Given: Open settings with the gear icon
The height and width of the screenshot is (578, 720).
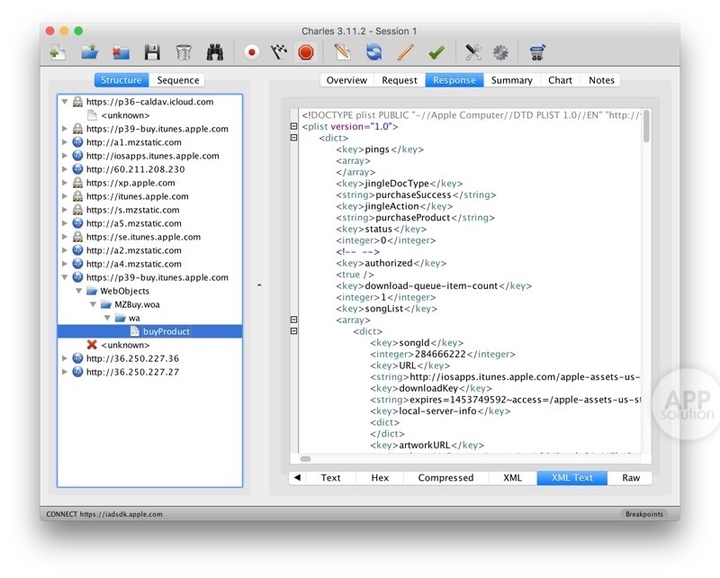Looking at the screenshot, I should (x=500, y=52).
